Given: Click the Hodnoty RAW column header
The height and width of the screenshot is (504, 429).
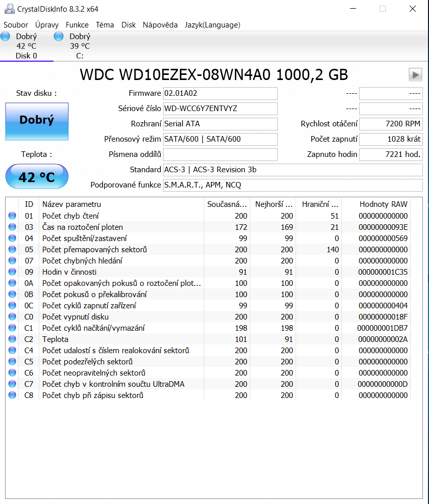Looking at the screenshot, I should pos(377,204).
